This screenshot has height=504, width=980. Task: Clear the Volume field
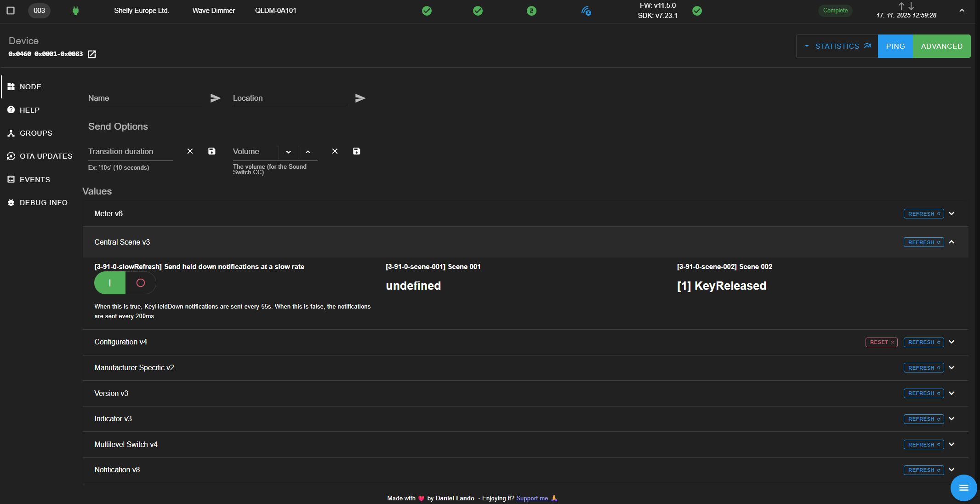click(335, 151)
